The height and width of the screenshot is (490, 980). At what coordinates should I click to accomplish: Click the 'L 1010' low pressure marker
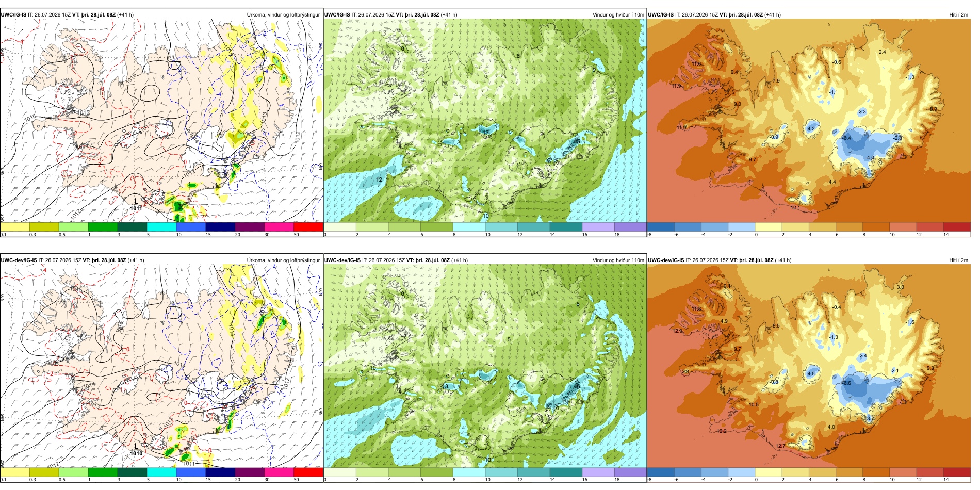click(136, 450)
